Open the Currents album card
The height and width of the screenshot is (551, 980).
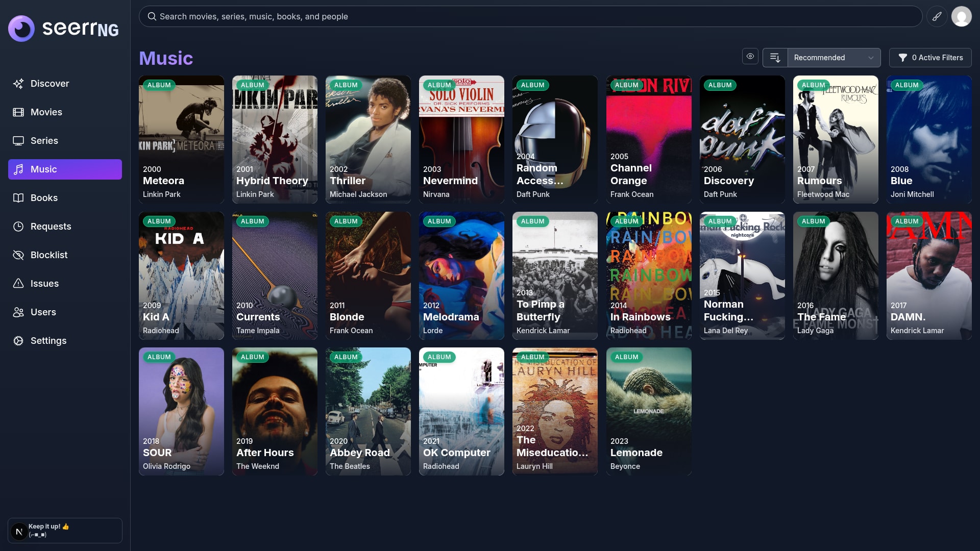pyautogui.click(x=275, y=276)
